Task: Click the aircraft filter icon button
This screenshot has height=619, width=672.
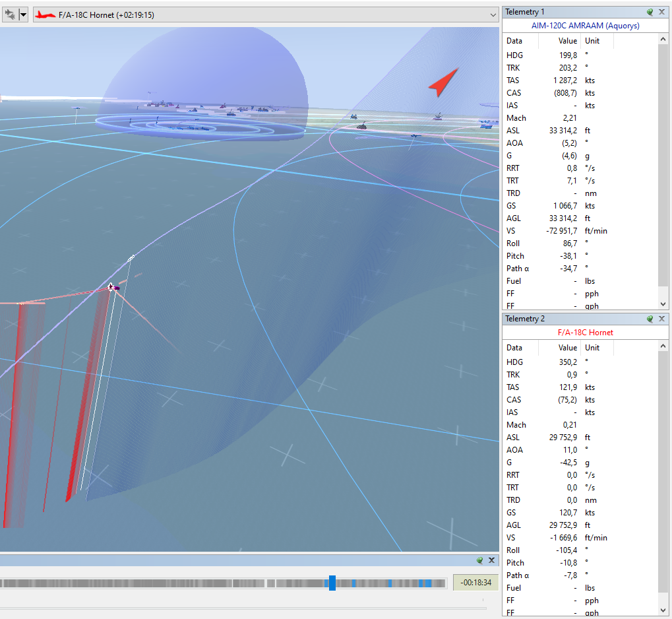Action: coord(9,15)
